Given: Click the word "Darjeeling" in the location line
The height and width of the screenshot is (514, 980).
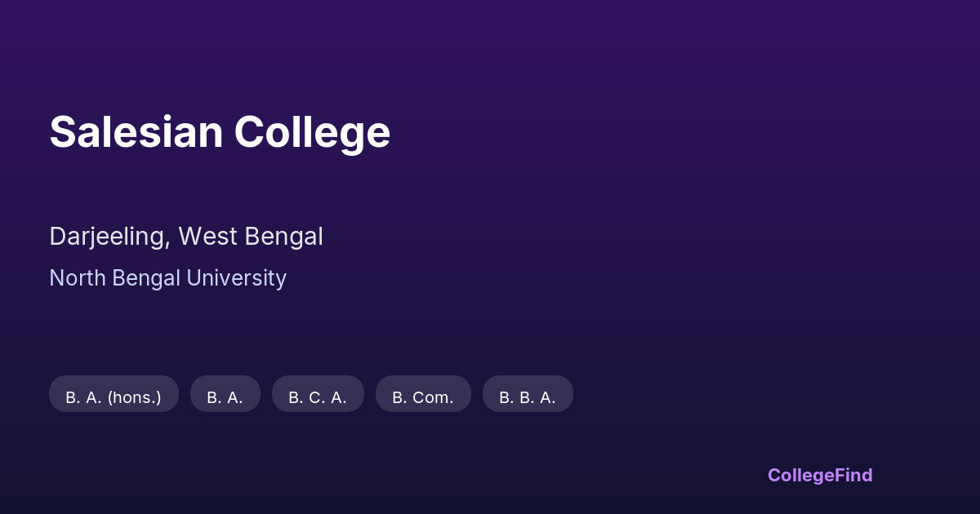Looking at the screenshot, I should coord(108,237).
